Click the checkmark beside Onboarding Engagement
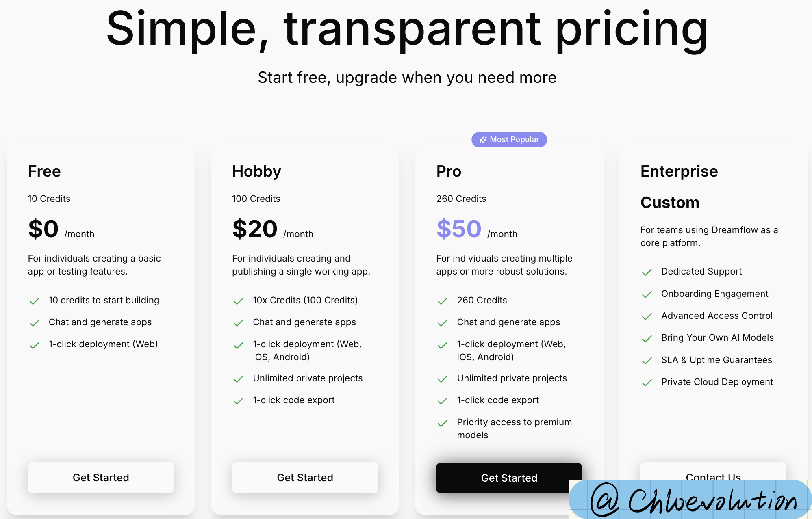Viewport: 812px width, 519px height. point(647,294)
